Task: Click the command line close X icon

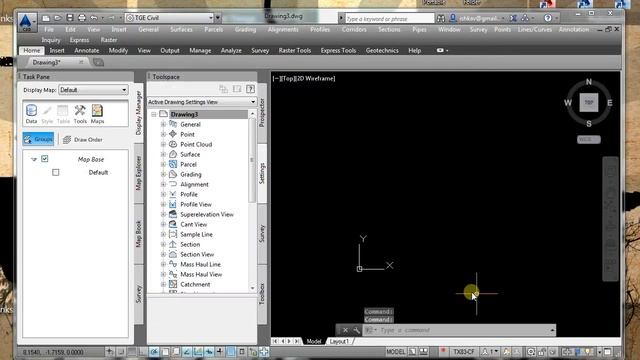Action: point(345,330)
